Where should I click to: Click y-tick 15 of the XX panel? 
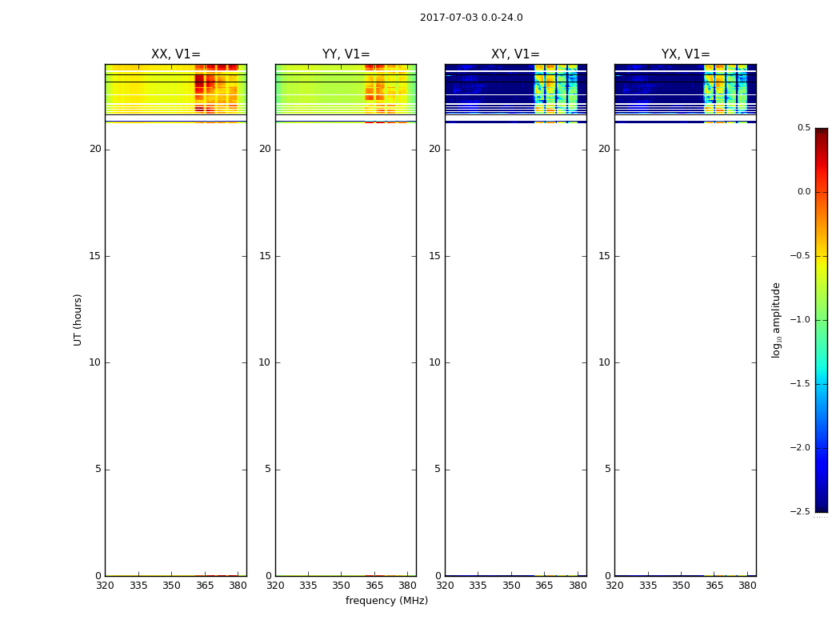click(95, 256)
